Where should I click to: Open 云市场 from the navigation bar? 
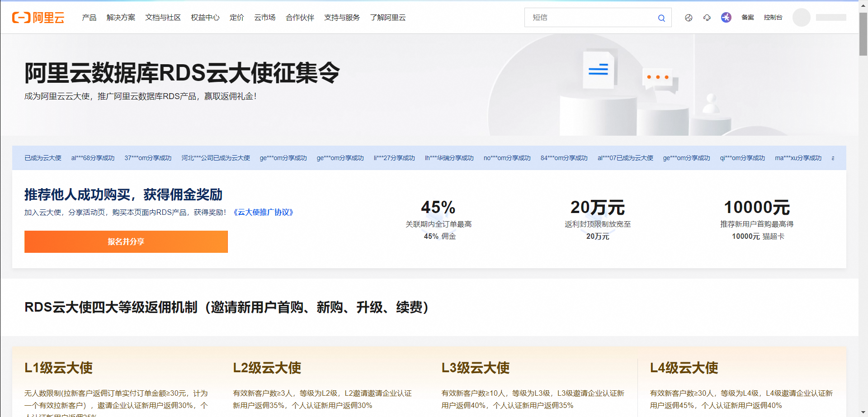click(265, 18)
